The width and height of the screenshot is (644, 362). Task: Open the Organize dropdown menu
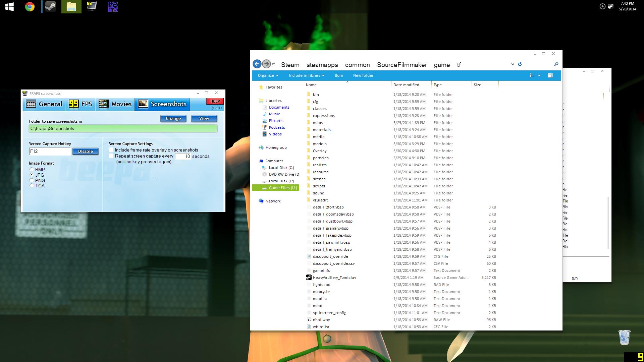tap(268, 75)
